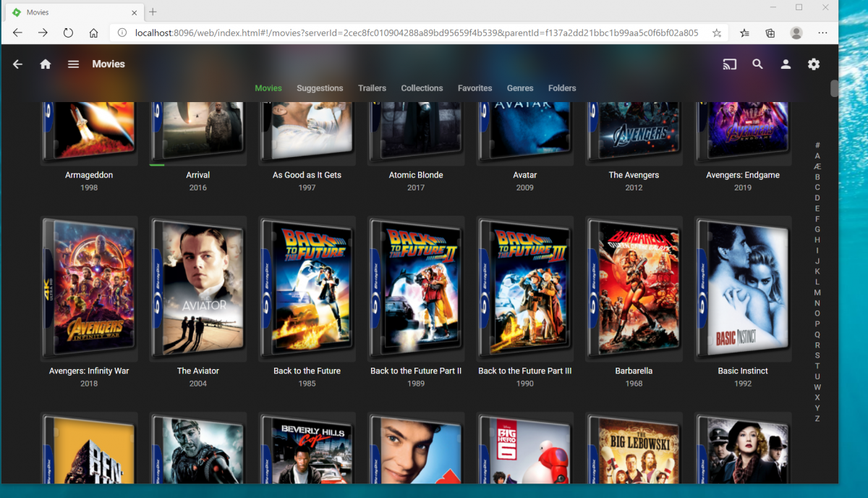Screen dimensions: 868x498
Task: Click the Atomic Blonde title
Action: 416,175
